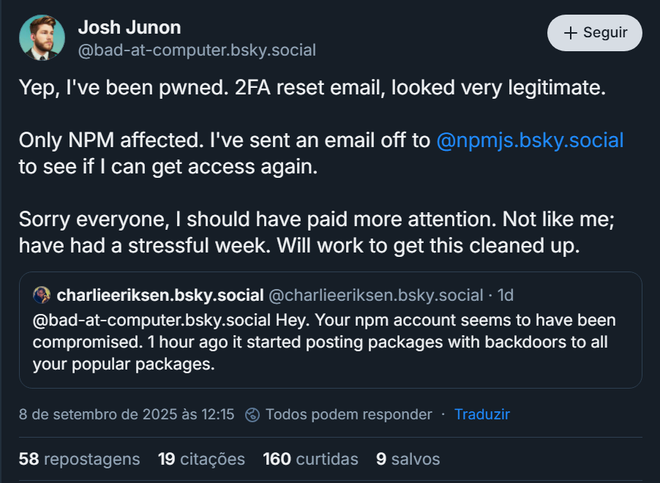View the 58 repostagens list
660x483 pixels.
click(x=79, y=459)
